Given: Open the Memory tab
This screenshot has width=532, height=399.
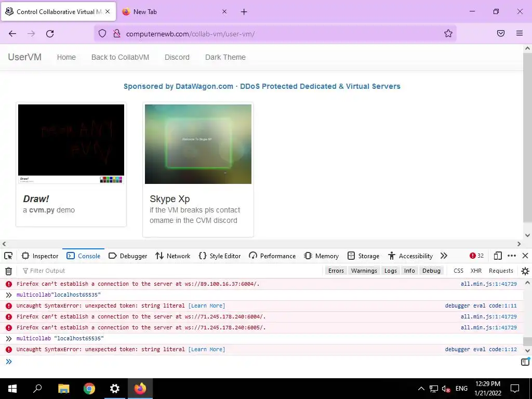Looking at the screenshot, I should click(321, 256).
